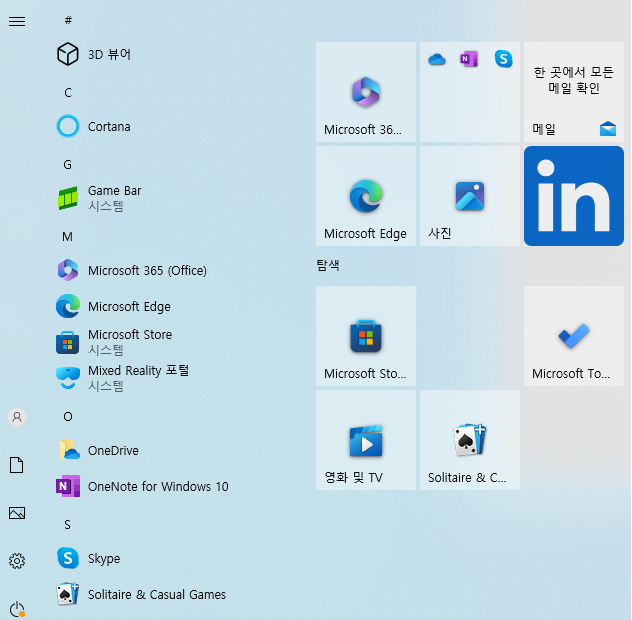Viewport: 632px width, 620px height.
Task: Open the Microsoft Store pinned tile
Action: (x=366, y=336)
